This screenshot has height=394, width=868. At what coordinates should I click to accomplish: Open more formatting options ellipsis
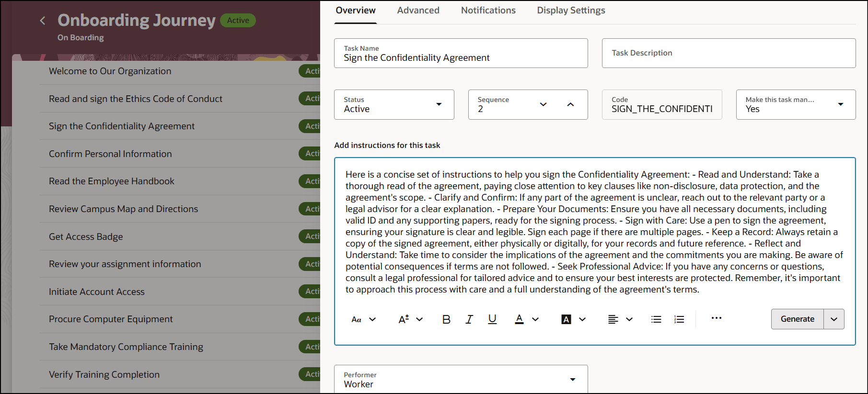point(717,318)
